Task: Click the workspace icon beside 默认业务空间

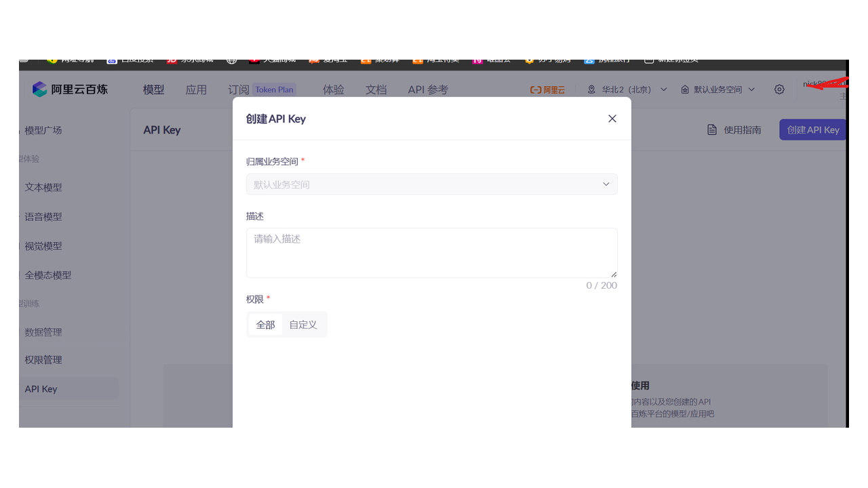Action: click(x=684, y=89)
